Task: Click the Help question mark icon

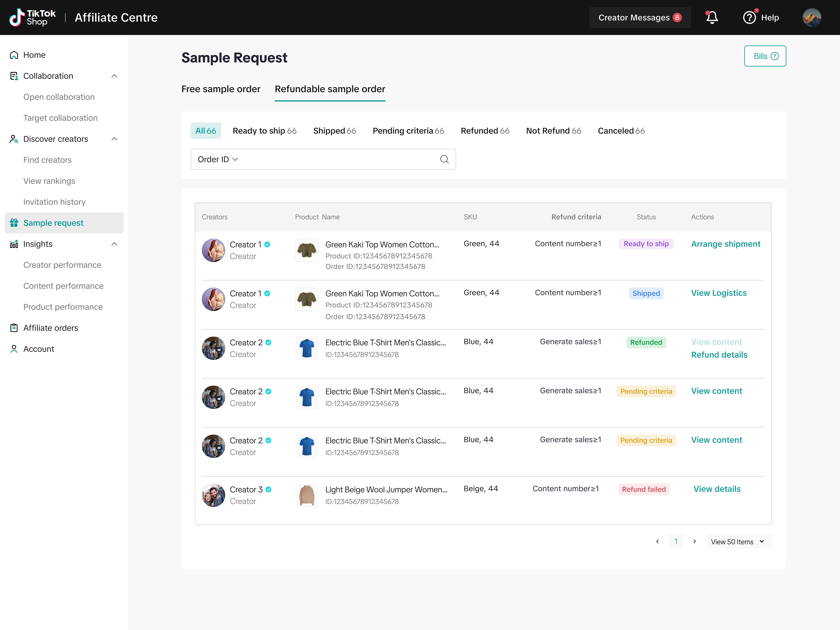Action: 749,17
